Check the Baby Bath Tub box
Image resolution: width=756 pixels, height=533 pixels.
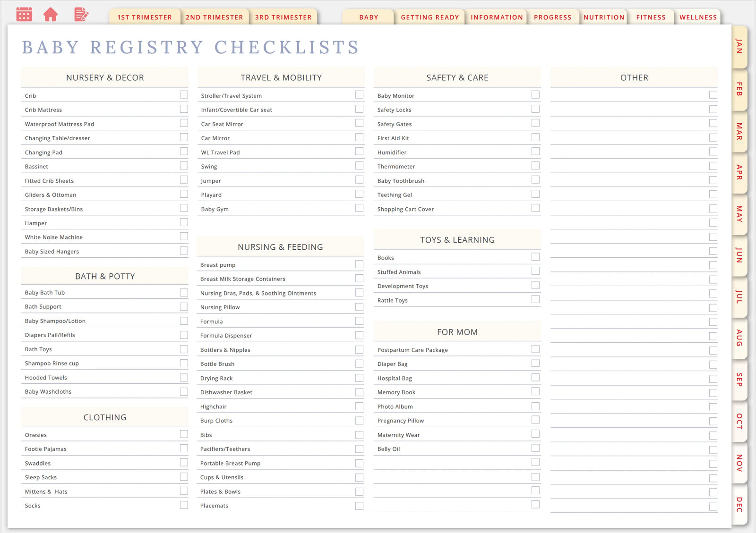point(184,293)
